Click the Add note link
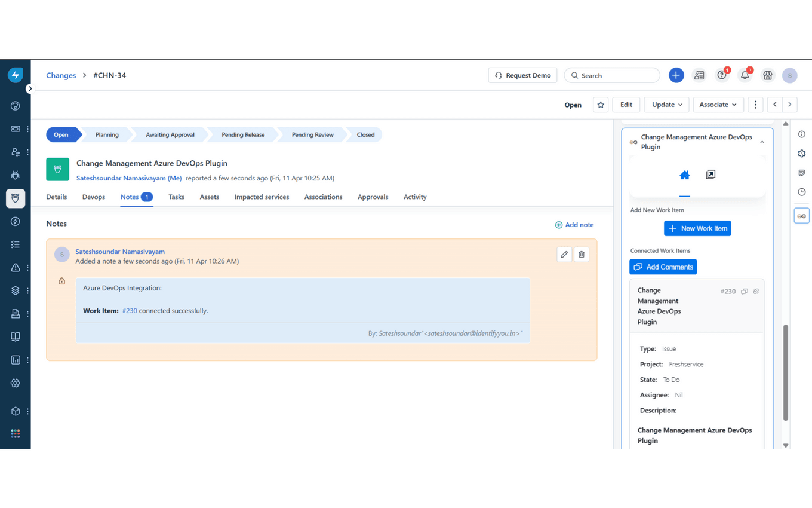This screenshot has width=812, height=508. tap(574, 225)
